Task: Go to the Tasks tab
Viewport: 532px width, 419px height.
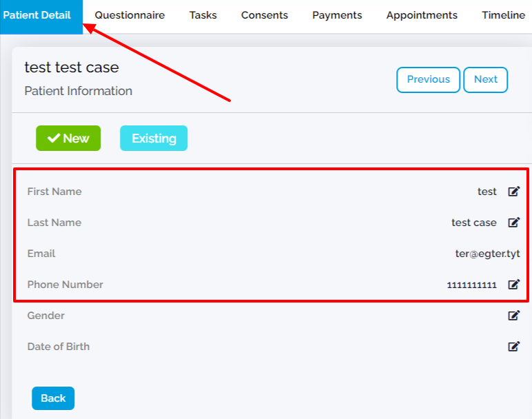Action: point(203,15)
